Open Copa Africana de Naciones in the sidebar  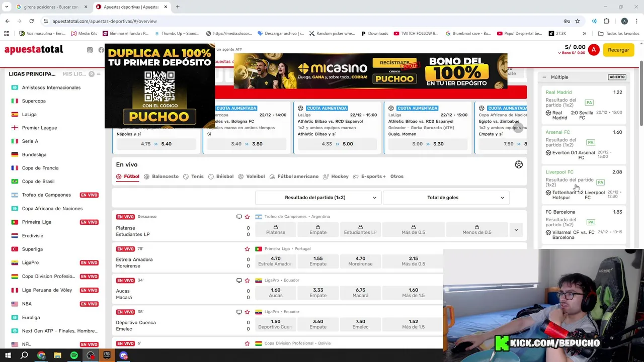[52, 209]
